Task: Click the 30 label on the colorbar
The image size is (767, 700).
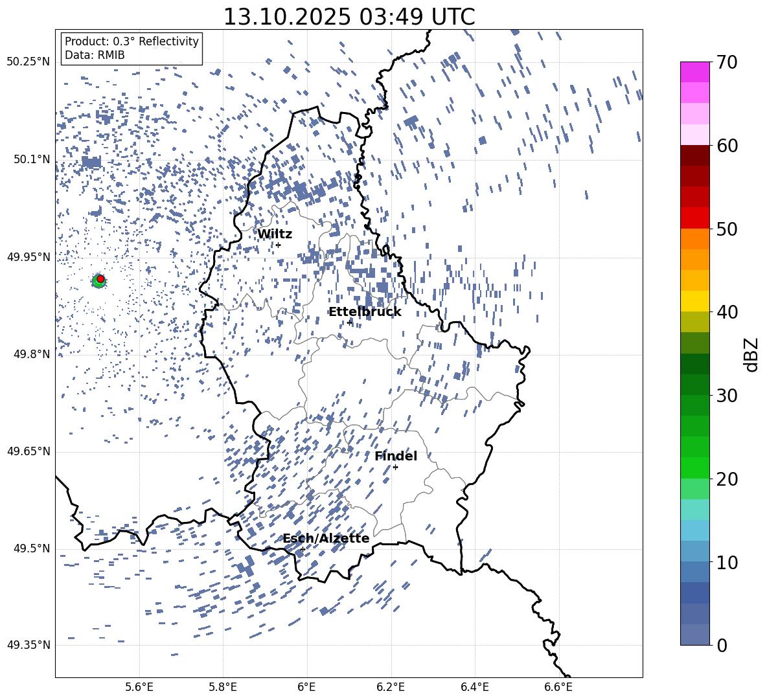Action: [727, 396]
